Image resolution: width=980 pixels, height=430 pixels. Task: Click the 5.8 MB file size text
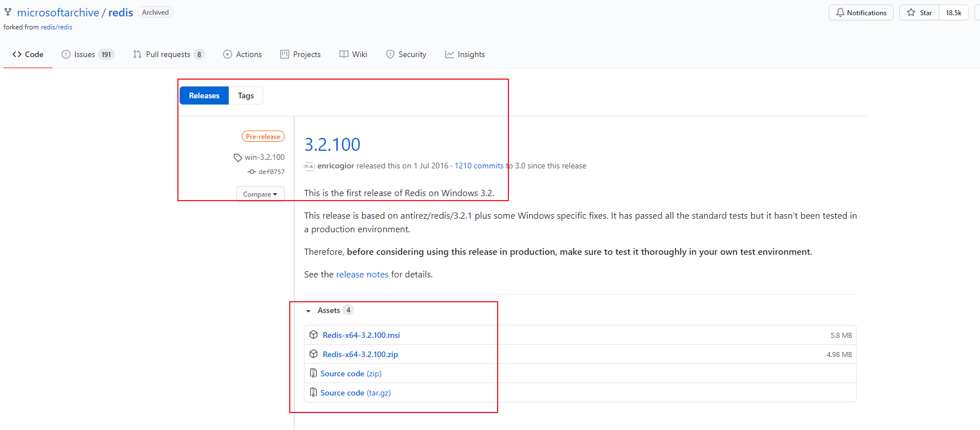click(x=841, y=335)
